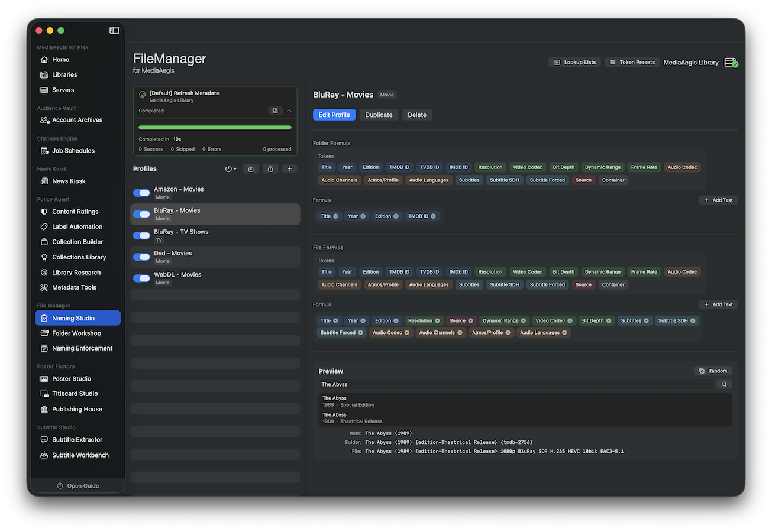This screenshot has height=532, width=772.
Task: Remove Year token from File Formula
Action: pyautogui.click(x=363, y=321)
